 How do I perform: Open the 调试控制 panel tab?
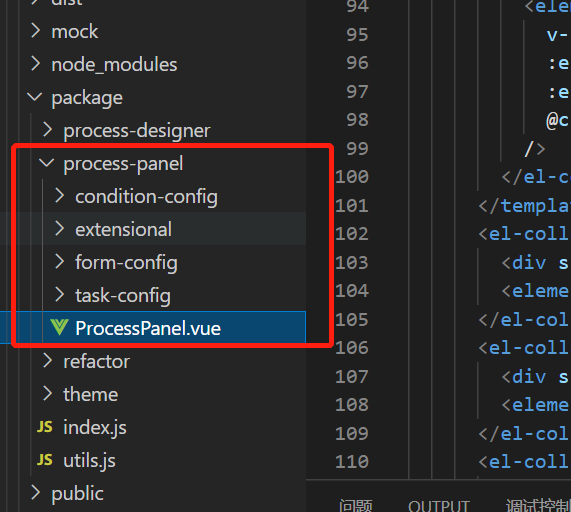click(538, 505)
